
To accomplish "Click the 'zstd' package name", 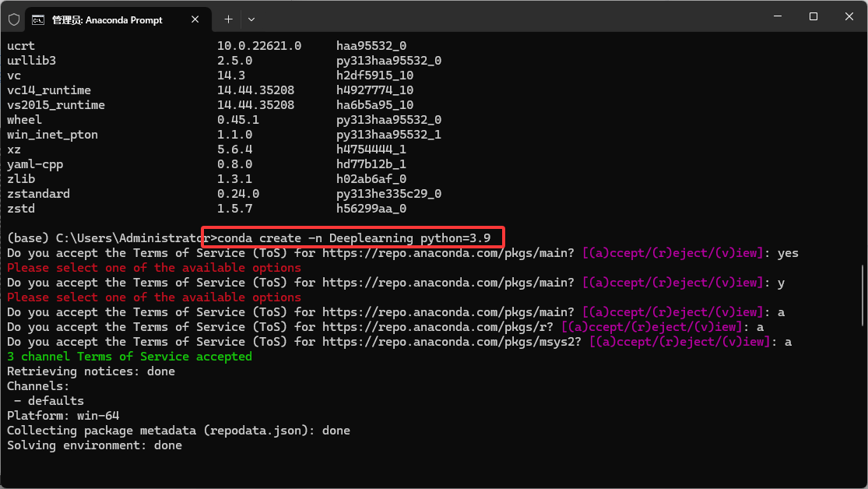I will (21, 209).
